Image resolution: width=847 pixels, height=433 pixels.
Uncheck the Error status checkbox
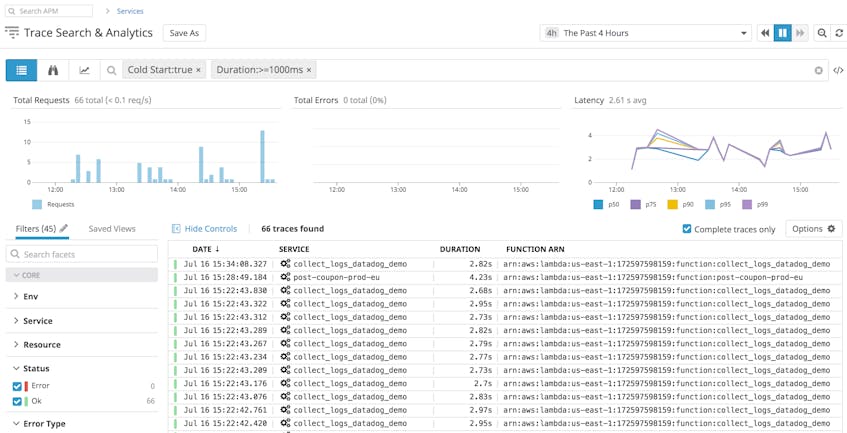tap(17, 386)
